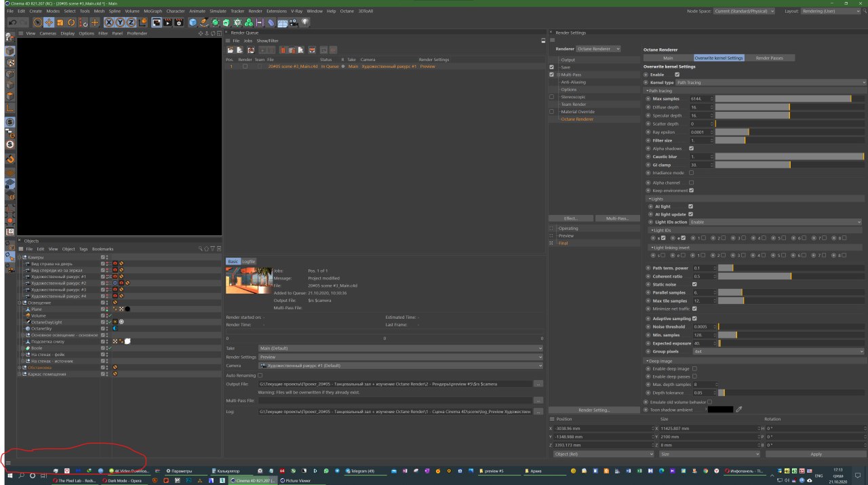Adjust the Coherent ratio slider

pos(791,276)
